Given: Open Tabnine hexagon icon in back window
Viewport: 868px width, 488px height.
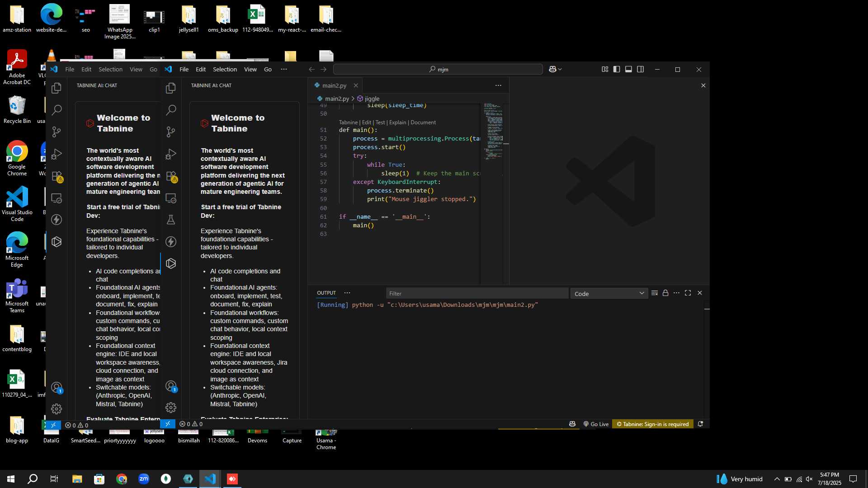Looking at the screenshot, I should click(x=57, y=242).
